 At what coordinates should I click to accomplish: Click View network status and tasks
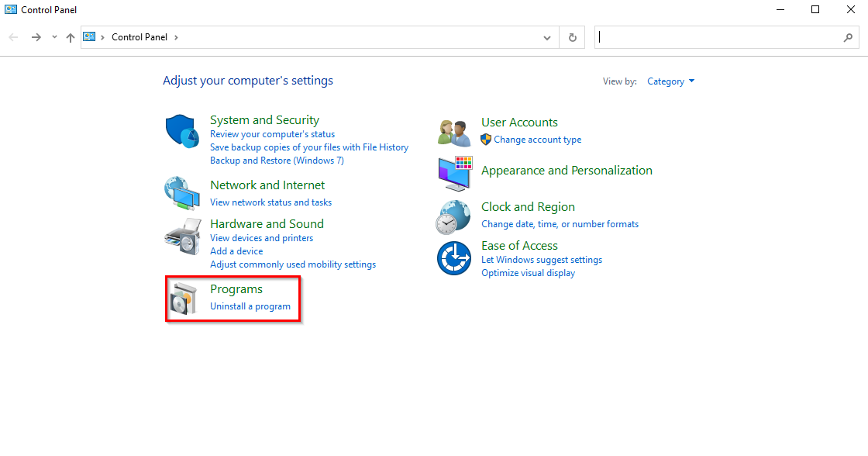pyautogui.click(x=270, y=202)
